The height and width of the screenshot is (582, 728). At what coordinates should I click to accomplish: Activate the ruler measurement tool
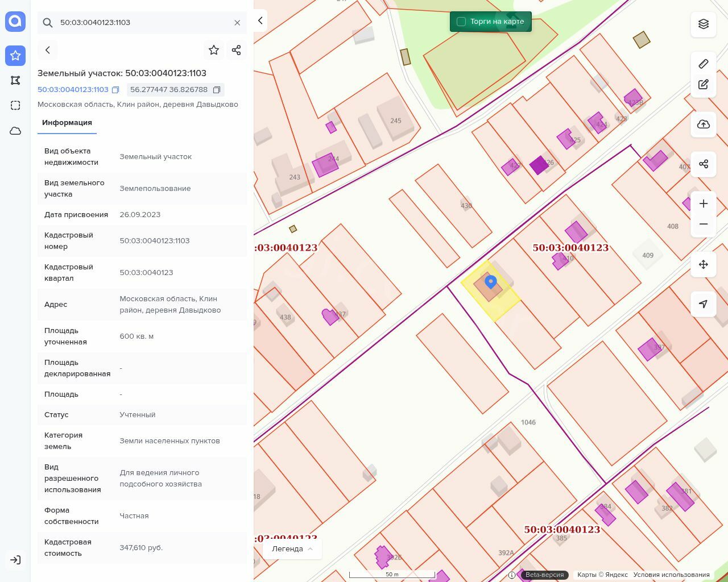tap(704, 64)
